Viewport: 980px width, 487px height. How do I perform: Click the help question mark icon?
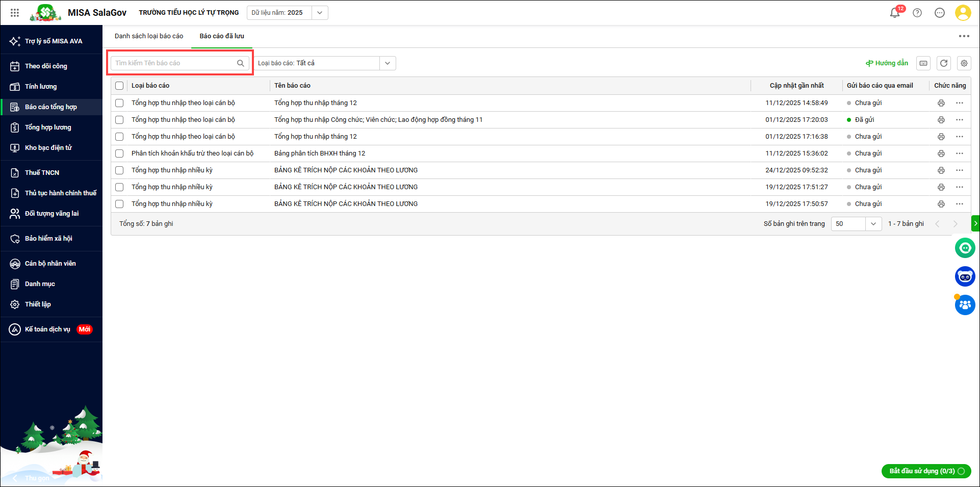[917, 13]
